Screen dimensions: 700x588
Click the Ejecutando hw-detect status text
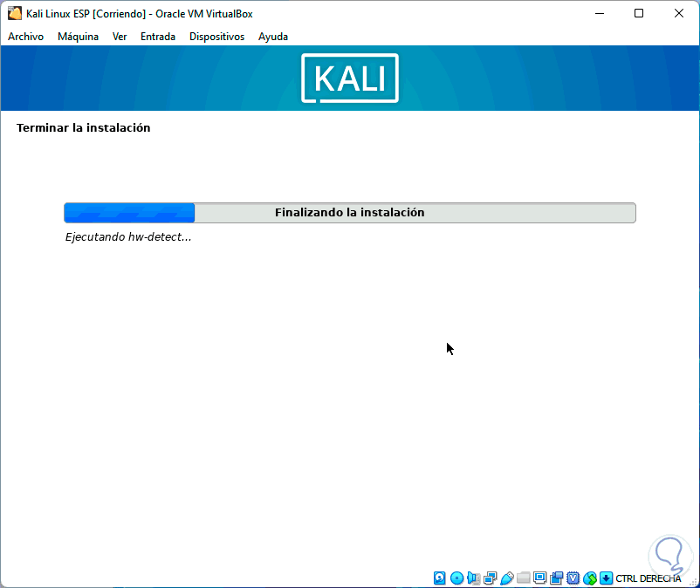[x=128, y=237]
